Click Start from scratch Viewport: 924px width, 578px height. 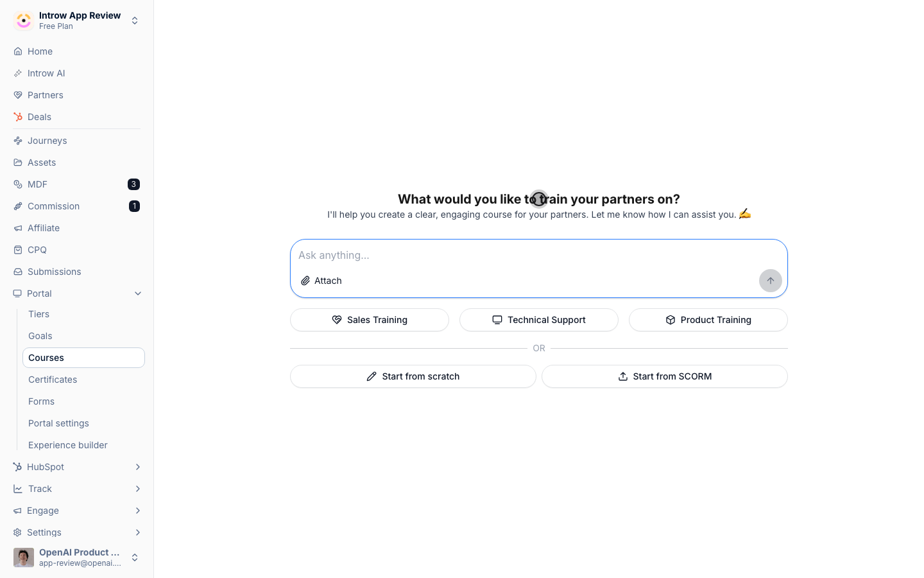click(413, 376)
